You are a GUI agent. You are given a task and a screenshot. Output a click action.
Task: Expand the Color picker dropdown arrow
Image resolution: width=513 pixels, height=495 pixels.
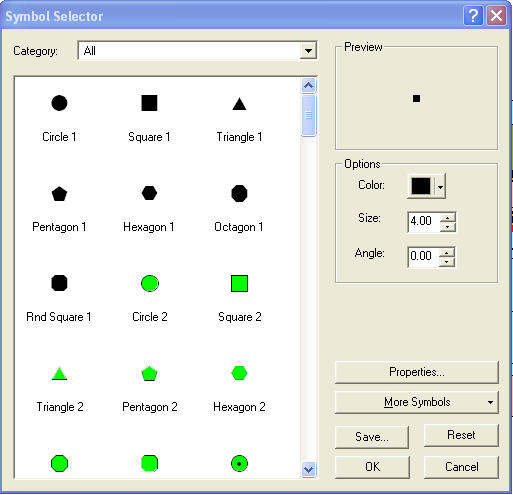tap(440, 187)
